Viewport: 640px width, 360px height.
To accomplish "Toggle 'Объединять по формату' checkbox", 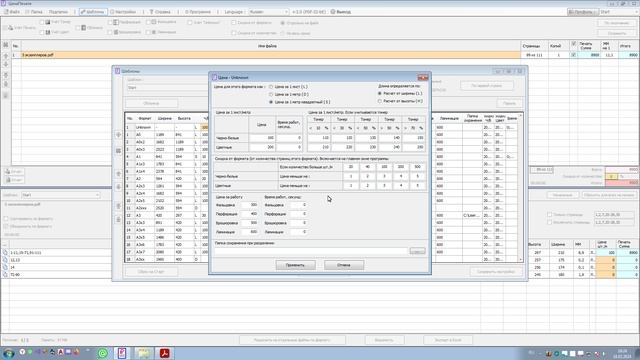I will pyautogui.click(x=6, y=227).
